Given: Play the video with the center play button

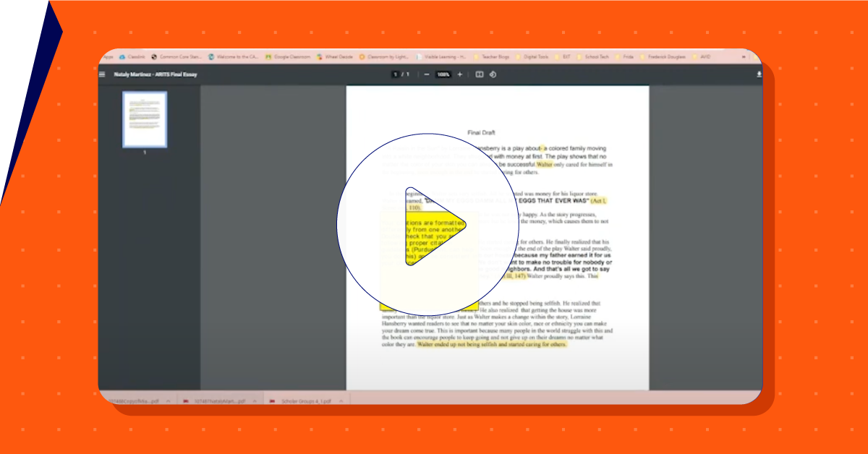Looking at the screenshot, I should 427,225.
